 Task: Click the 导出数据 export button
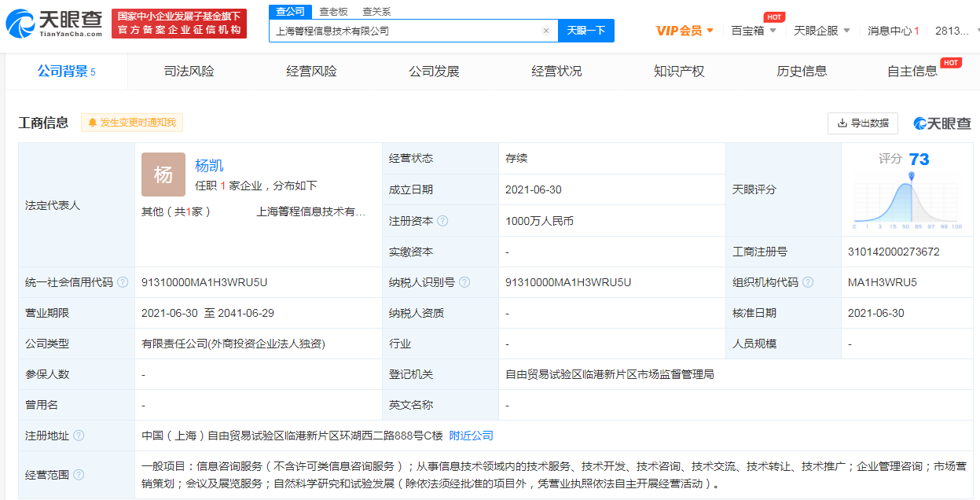pyautogui.click(x=862, y=123)
